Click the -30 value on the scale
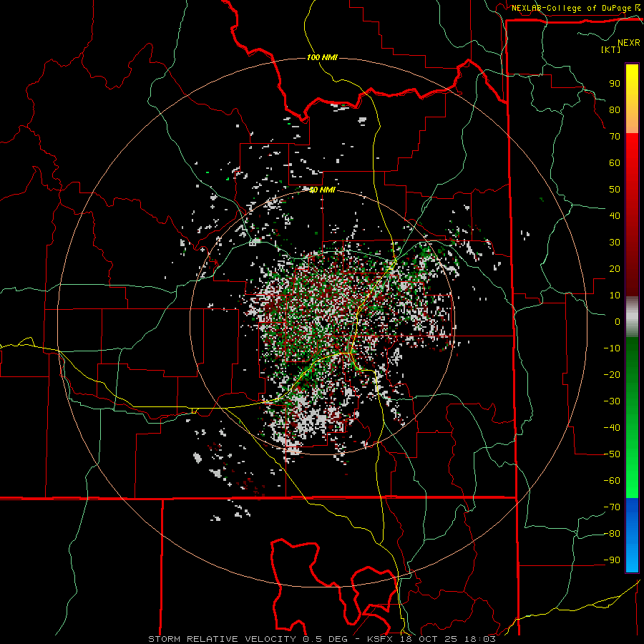 612,401
